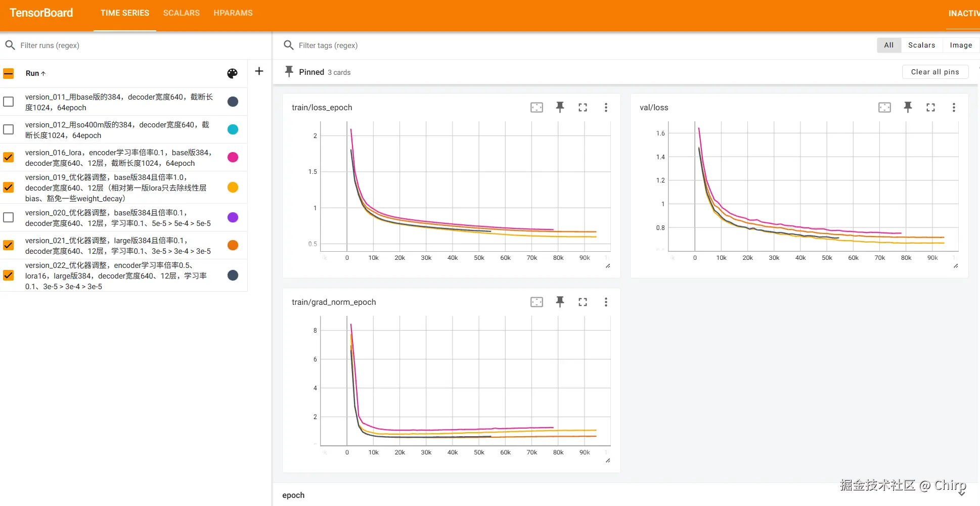Open more options menu for train/loss_epoch
Viewport: 980px width, 506px height.
[606, 107]
